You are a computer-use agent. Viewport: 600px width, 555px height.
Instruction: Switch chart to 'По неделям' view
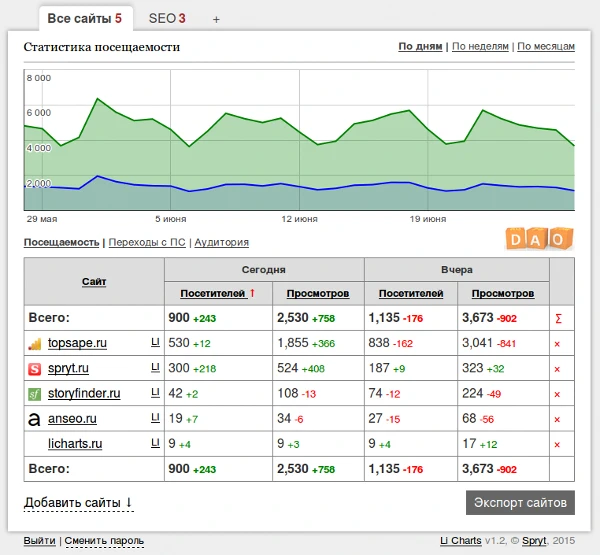tap(480, 47)
